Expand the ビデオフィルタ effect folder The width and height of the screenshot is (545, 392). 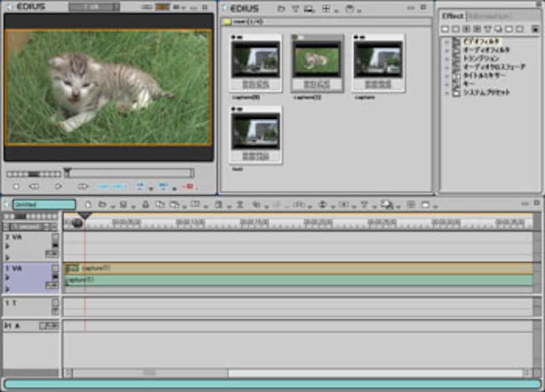point(447,42)
